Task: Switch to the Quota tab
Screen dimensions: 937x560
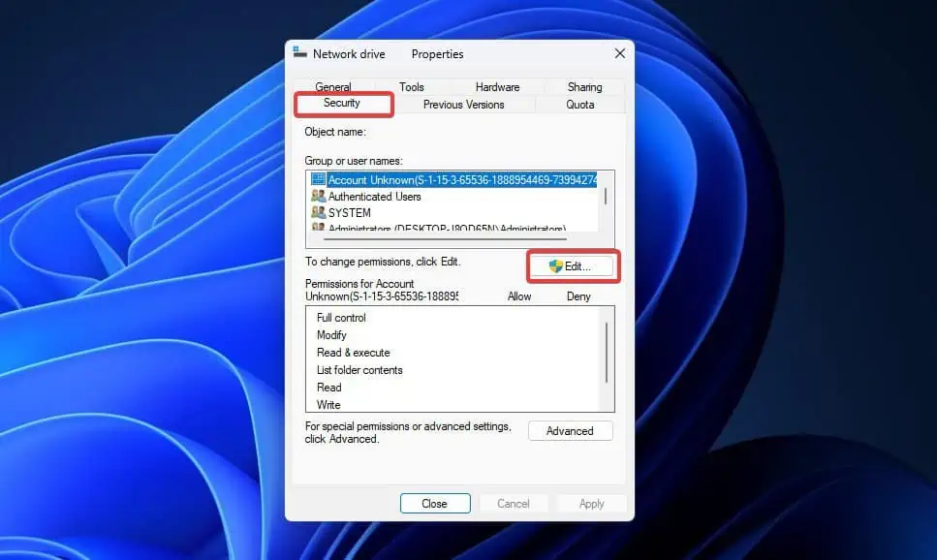Action: (580, 105)
